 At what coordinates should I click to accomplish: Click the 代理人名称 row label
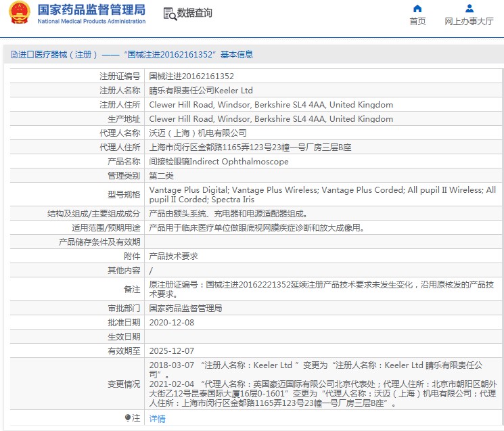tap(120, 133)
